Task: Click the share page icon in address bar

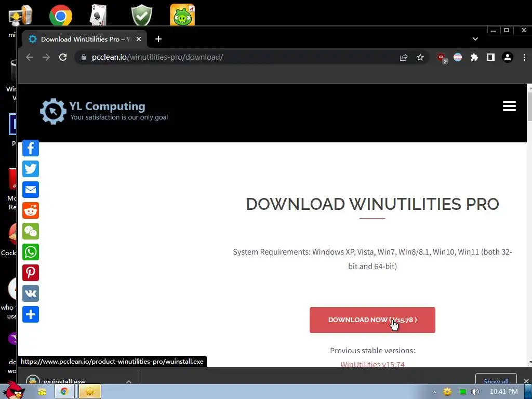Action: point(403,57)
